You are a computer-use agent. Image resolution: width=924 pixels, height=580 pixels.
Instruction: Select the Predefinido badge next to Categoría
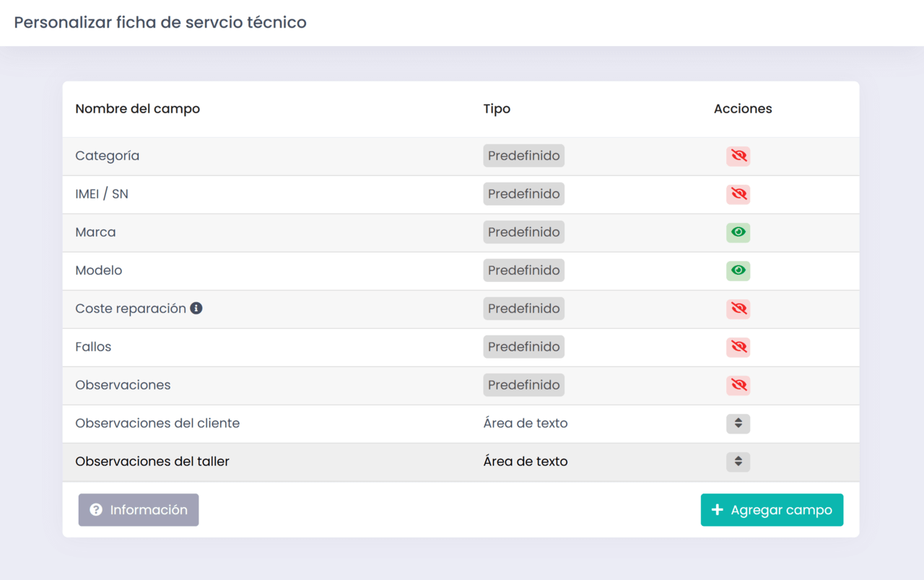[x=523, y=155]
